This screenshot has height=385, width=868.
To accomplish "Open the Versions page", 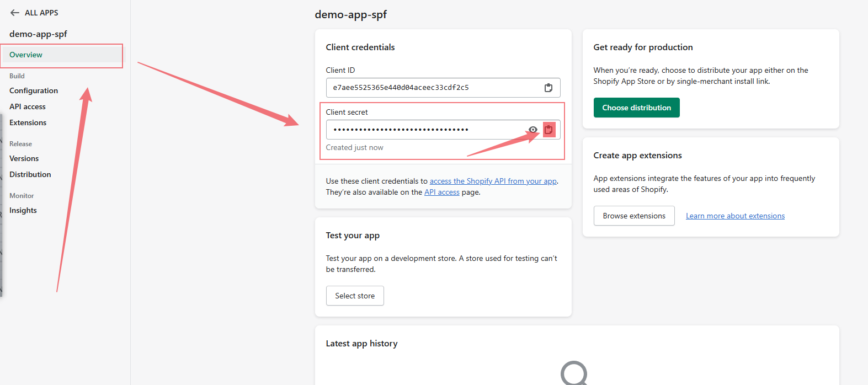I will 24,158.
